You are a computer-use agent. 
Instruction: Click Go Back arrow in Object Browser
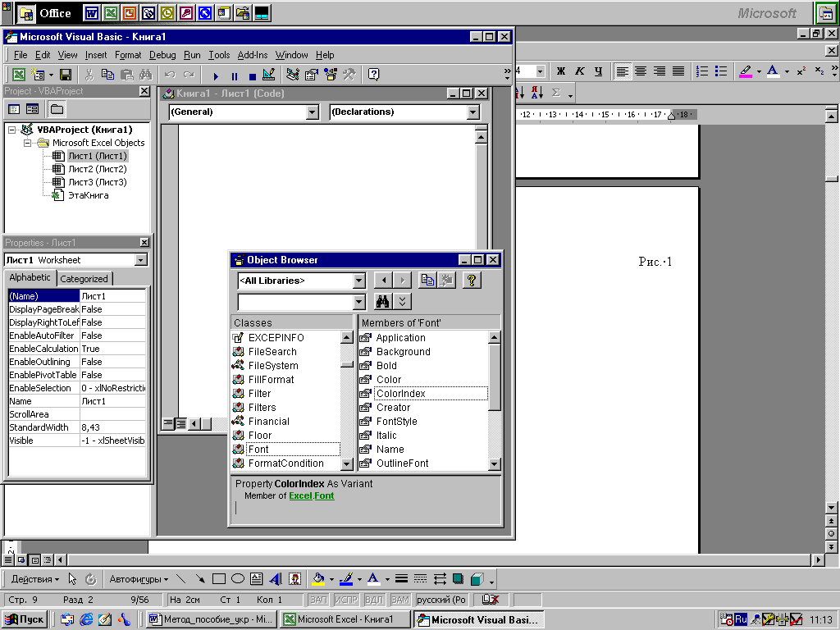point(382,281)
